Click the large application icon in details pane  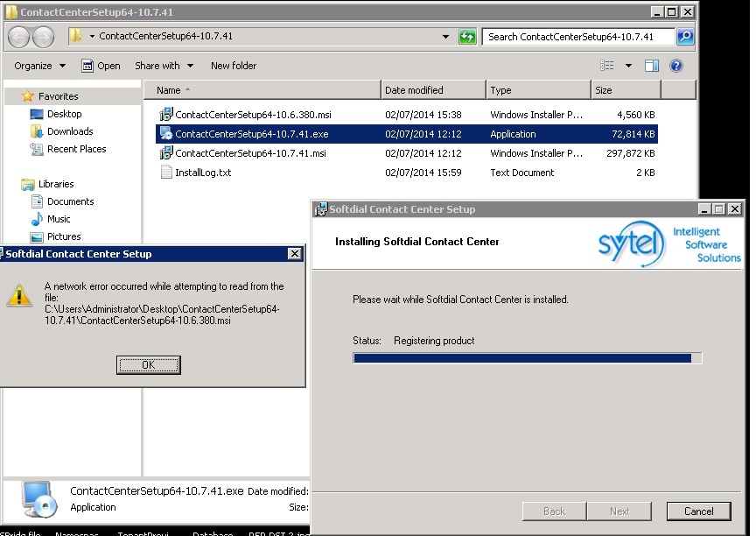[x=39, y=499]
